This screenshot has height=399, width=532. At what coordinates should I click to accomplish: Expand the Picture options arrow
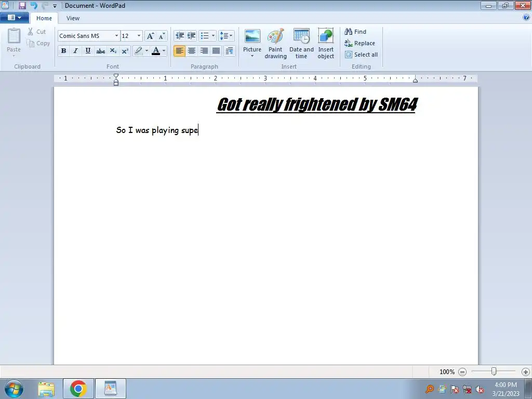(x=252, y=56)
